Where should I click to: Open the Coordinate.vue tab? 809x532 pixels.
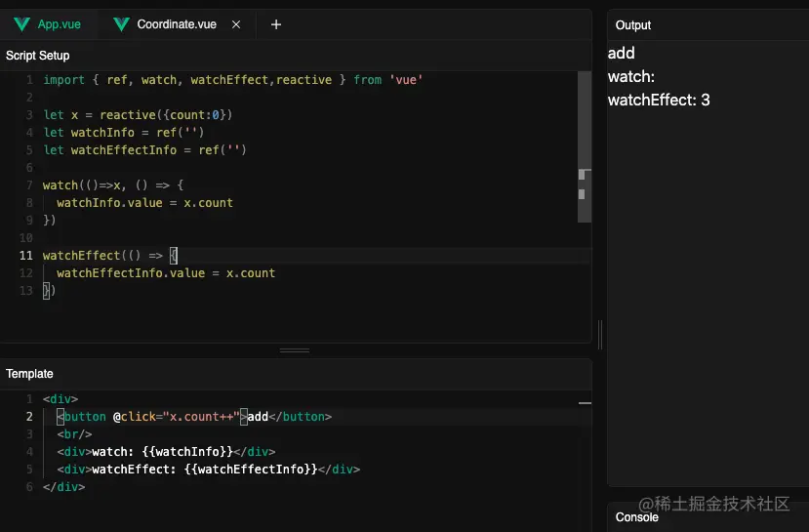click(x=176, y=24)
